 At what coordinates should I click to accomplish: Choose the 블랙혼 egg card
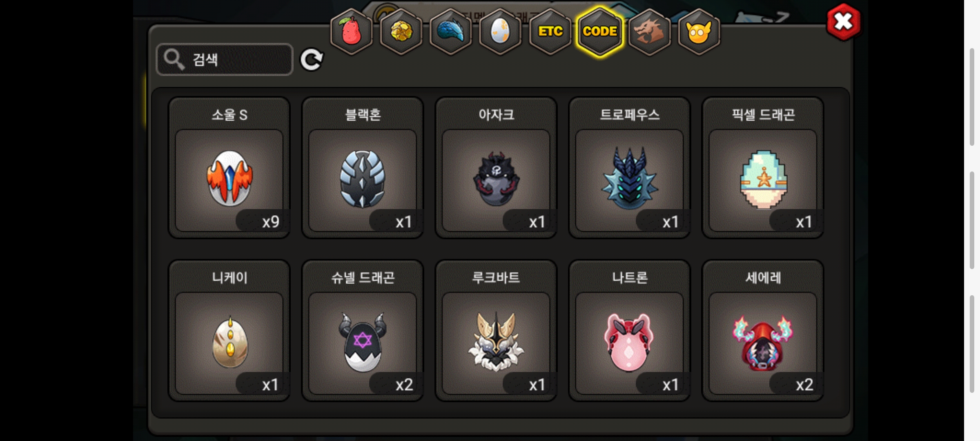pos(363,167)
